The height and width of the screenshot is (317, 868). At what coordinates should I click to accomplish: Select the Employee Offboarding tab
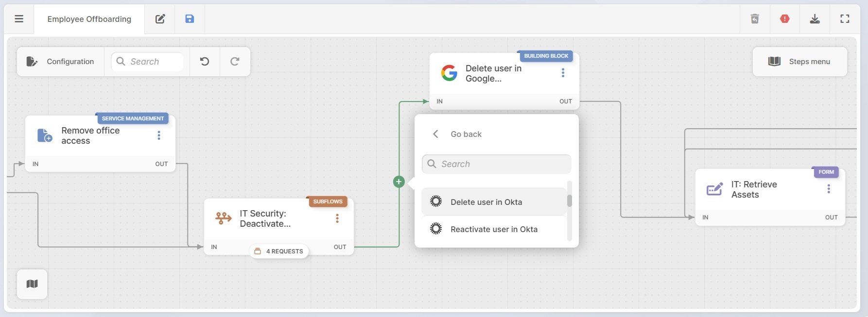(x=89, y=19)
